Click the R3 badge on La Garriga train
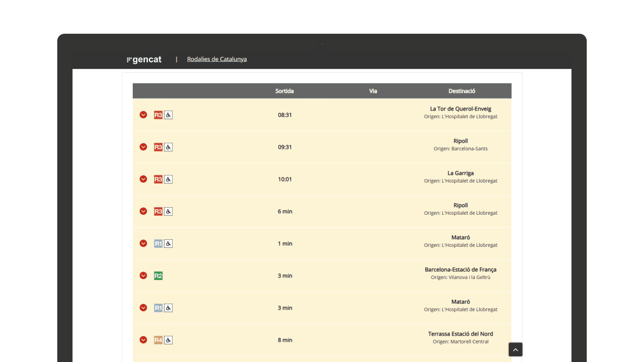 (x=158, y=179)
